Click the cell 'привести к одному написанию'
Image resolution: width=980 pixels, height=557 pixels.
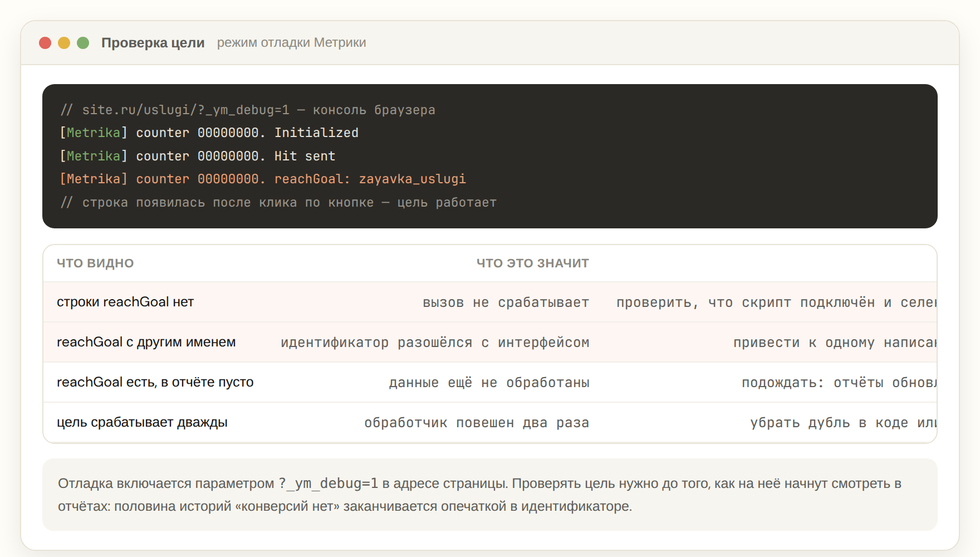click(x=835, y=343)
